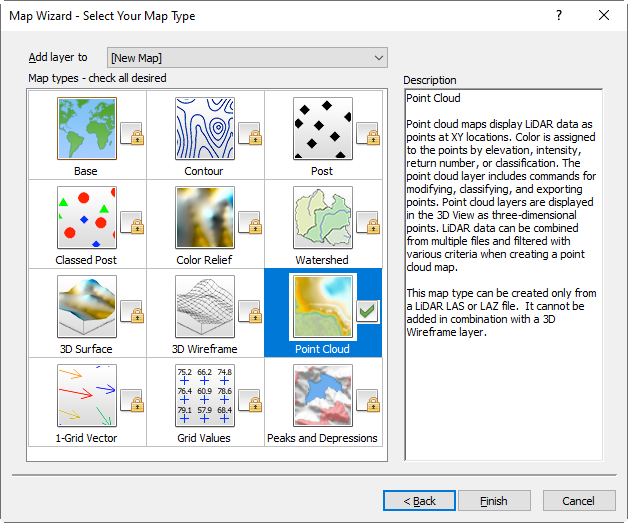Select the Watershed map icon
Viewport: 628px width, 523px height.
pyautogui.click(x=322, y=218)
